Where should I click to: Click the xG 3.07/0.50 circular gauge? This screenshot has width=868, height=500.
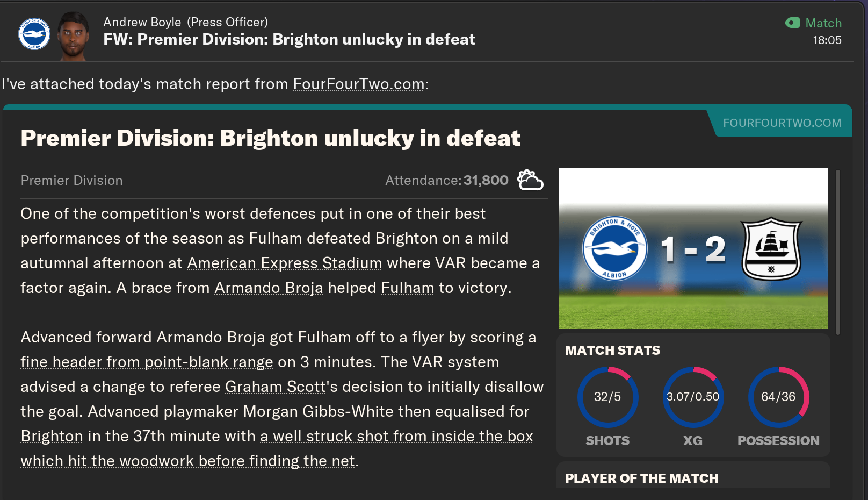[693, 397]
